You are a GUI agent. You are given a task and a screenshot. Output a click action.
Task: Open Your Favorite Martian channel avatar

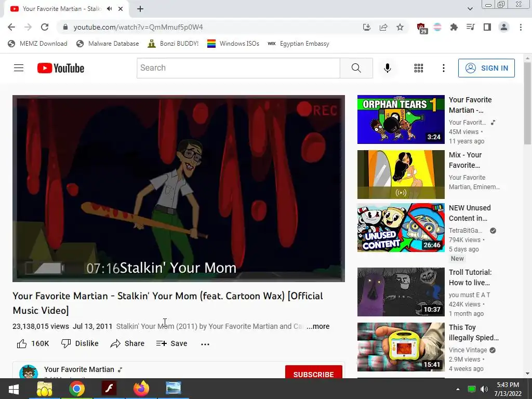[x=29, y=372]
